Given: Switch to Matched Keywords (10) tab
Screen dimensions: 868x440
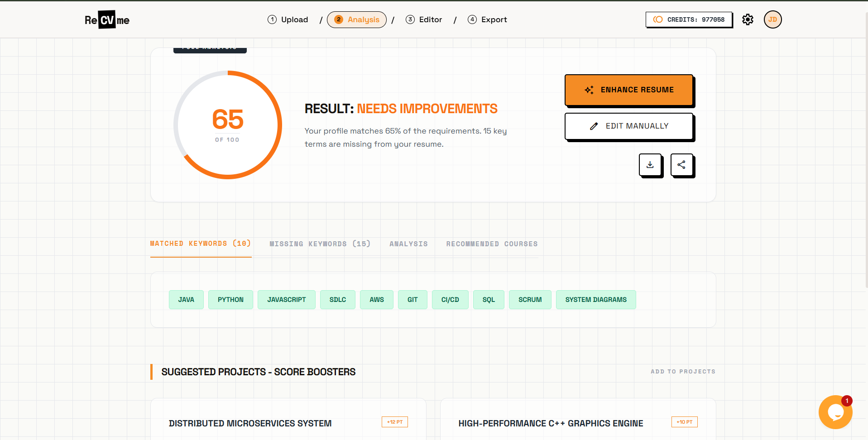Looking at the screenshot, I should [x=201, y=244].
